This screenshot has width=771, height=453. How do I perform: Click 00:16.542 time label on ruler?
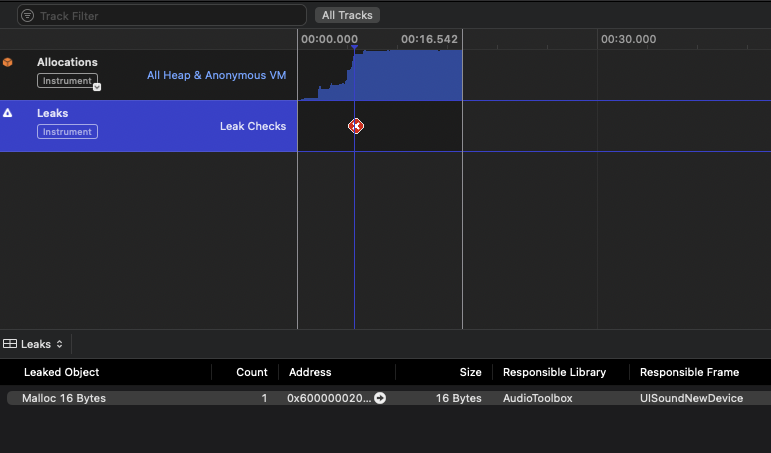[429, 39]
